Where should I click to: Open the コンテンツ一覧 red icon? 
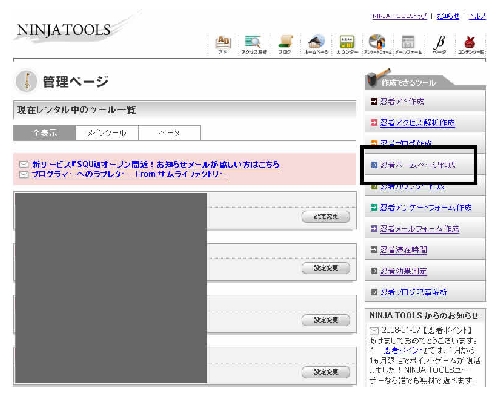pyautogui.click(x=470, y=44)
